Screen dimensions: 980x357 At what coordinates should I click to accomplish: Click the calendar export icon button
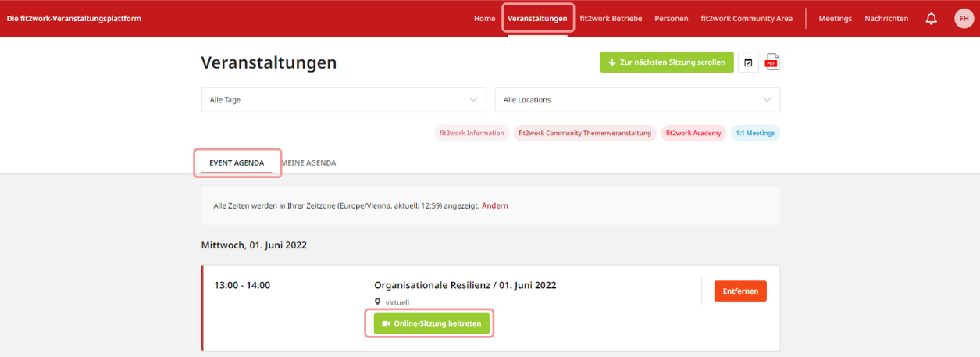[x=748, y=62]
